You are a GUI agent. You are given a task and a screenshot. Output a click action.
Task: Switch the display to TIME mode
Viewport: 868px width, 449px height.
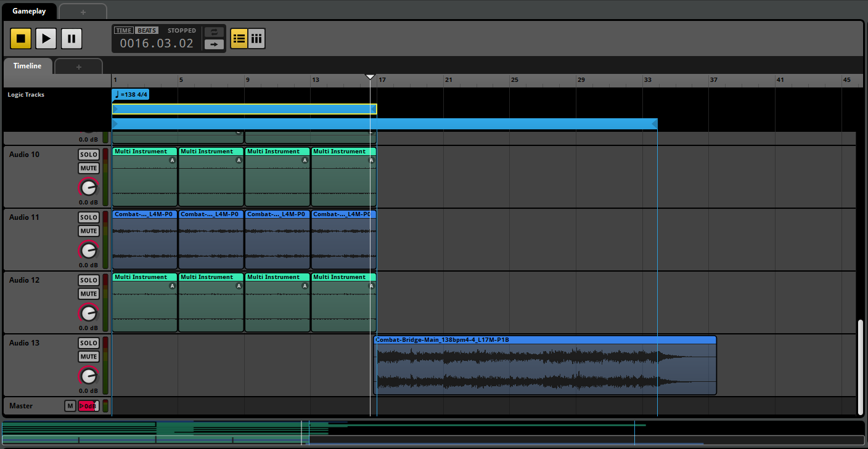(124, 30)
